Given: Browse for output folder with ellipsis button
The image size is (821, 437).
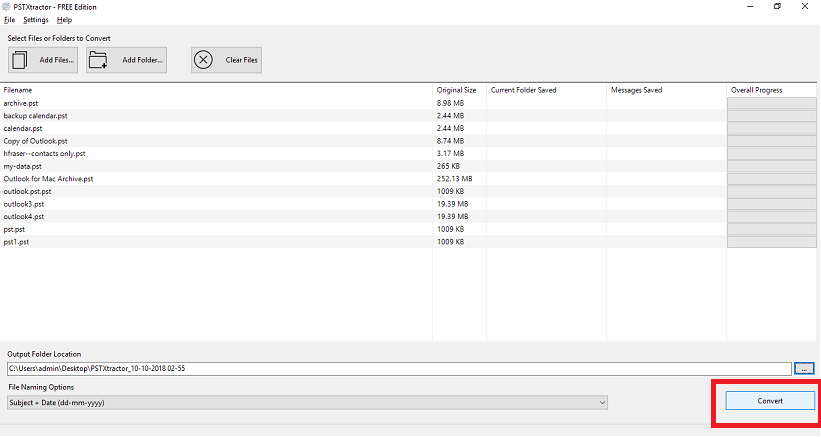Looking at the screenshot, I should [x=804, y=368].
